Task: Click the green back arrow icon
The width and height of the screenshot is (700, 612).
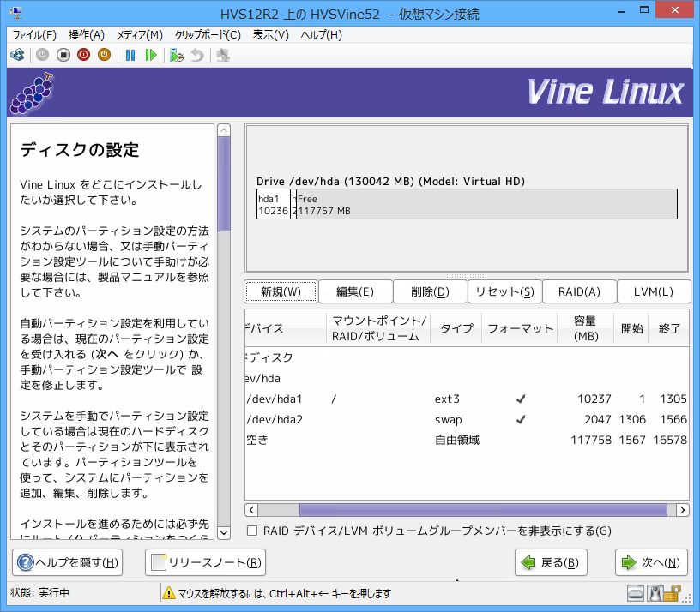Action: pos(528,562)
